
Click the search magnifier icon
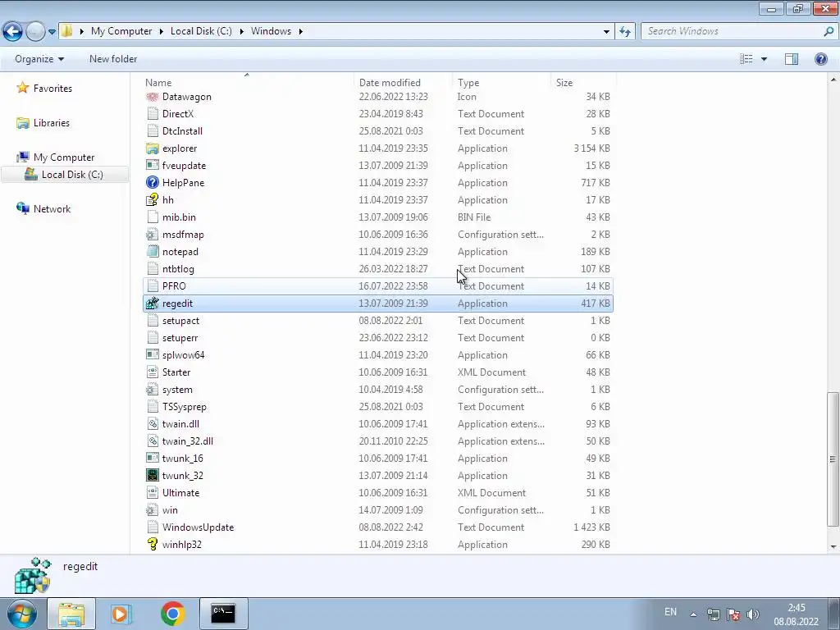(829, 31)
